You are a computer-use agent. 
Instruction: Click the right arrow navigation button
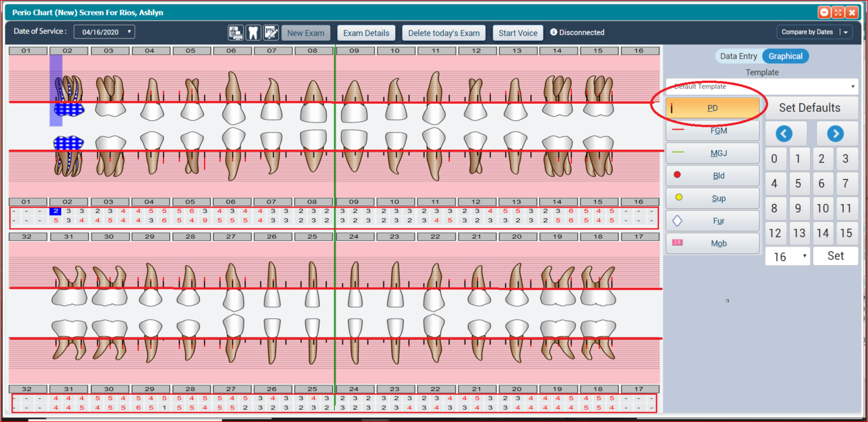pos(835,134)
